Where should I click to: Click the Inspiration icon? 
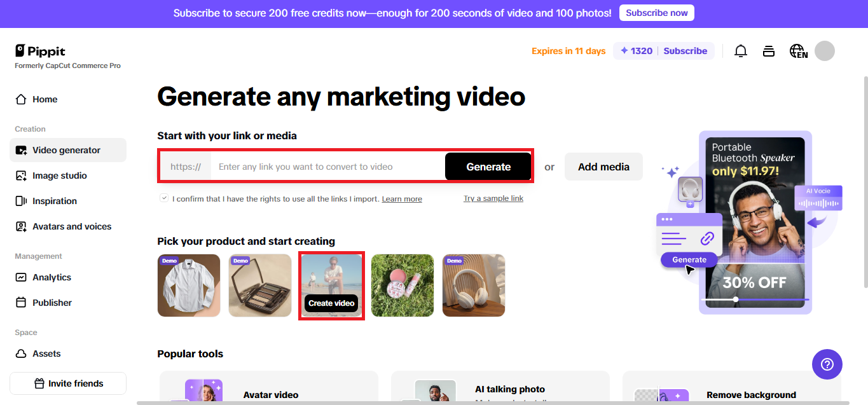21,201
